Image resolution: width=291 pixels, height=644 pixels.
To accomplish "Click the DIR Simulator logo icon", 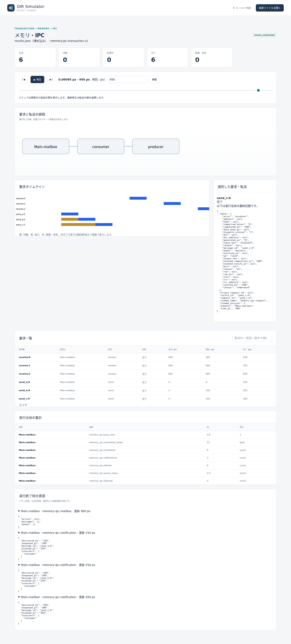I will (x=11, y=8).
